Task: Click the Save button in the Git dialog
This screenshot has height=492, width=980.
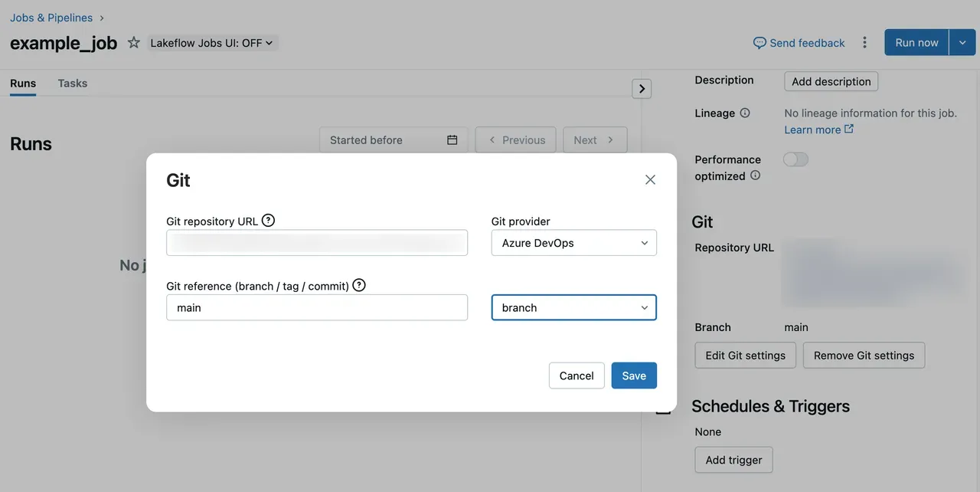Action: pos(634,376)
